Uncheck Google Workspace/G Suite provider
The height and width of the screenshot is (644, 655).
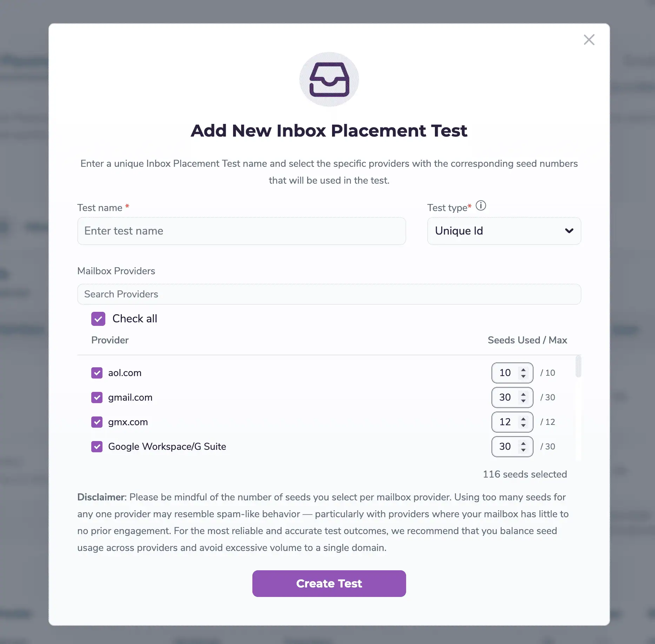(97, 447)
